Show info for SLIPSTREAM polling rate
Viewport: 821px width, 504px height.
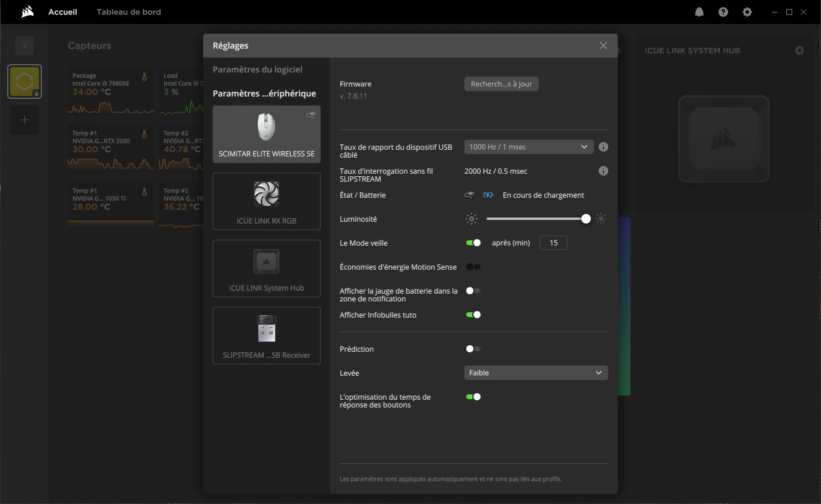point(603,171)
